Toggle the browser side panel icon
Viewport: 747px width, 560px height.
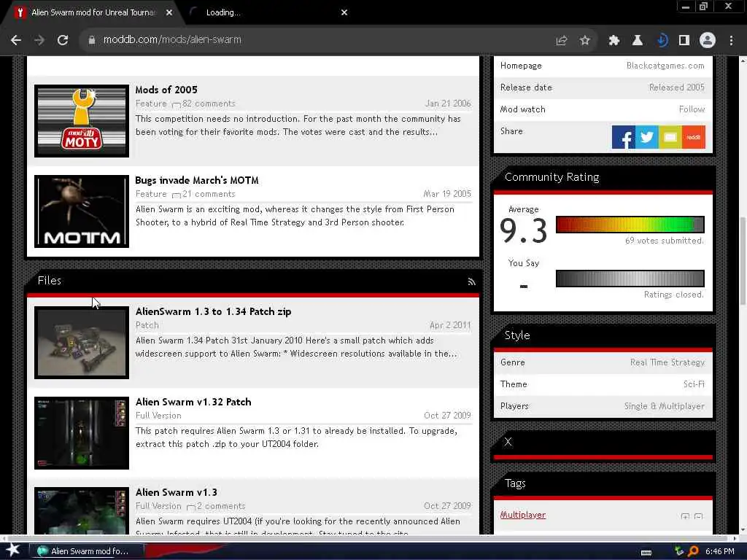tap(684, 41)
